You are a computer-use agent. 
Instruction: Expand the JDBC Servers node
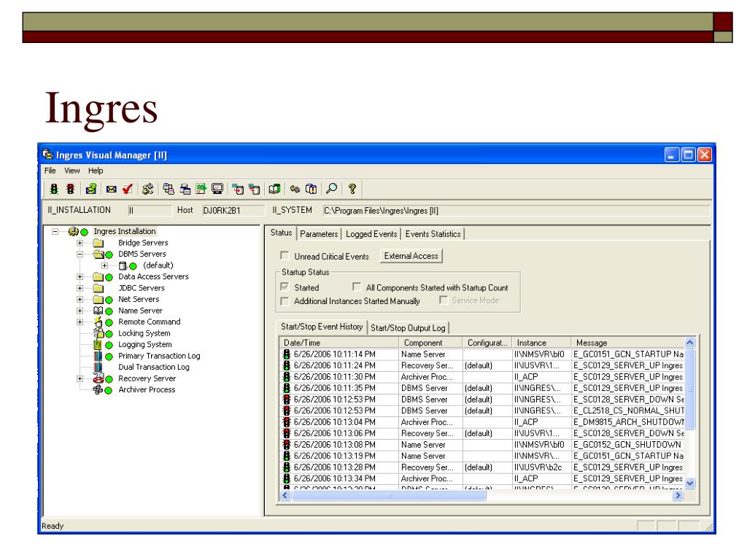[80, 288]
